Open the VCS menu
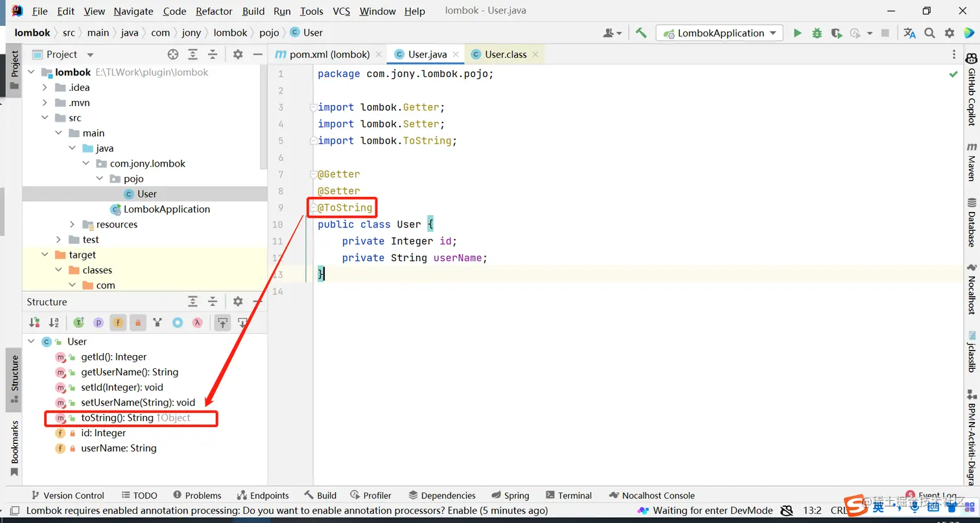Screen dimensions: 980x523 click(x=342, y=11)
